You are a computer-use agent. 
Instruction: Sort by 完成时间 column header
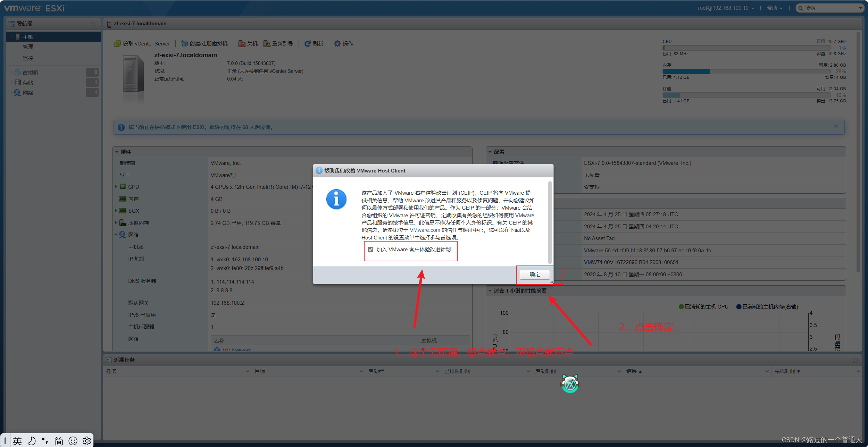click(817, 371)
